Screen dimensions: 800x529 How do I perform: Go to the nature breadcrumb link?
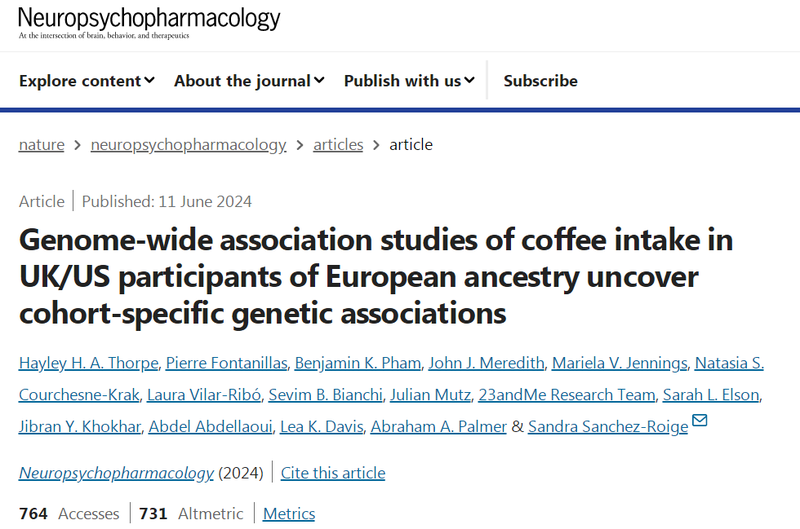tap(41, 144)
